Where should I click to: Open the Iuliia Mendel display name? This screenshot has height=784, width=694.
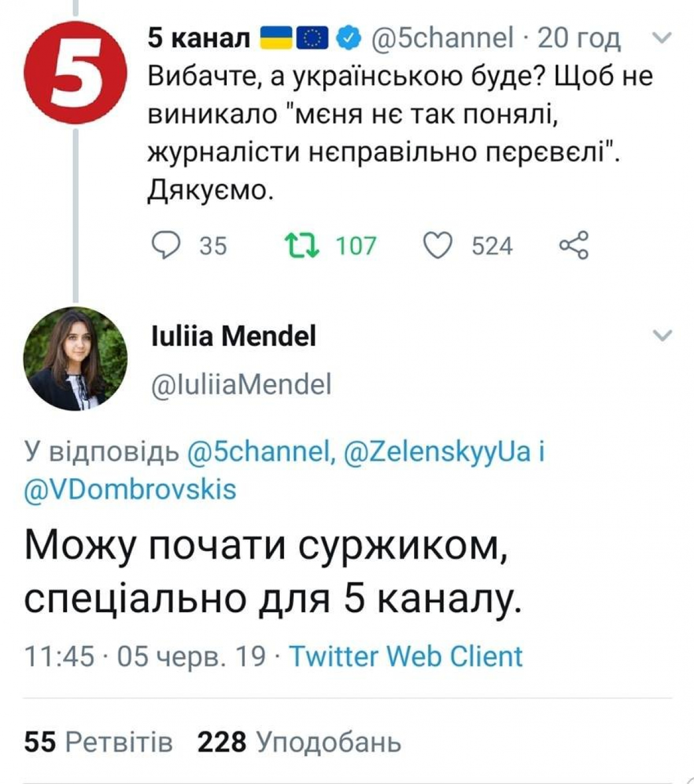click(233, 336)
